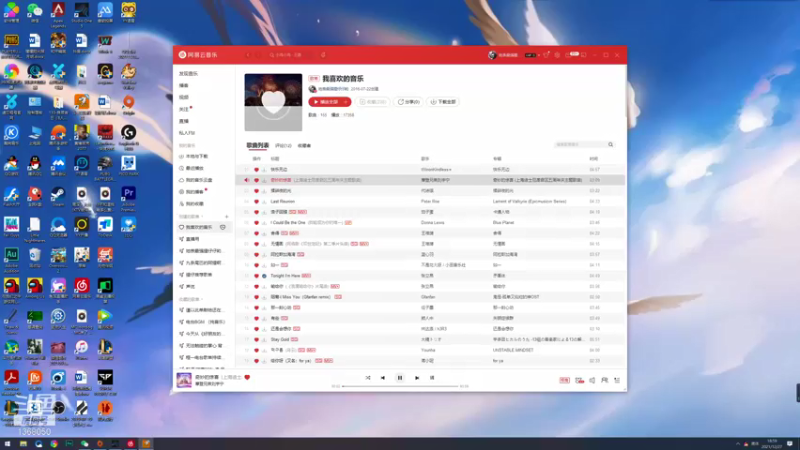
Task: Open File Explorer from the taskbar
Action: (23, 444)
